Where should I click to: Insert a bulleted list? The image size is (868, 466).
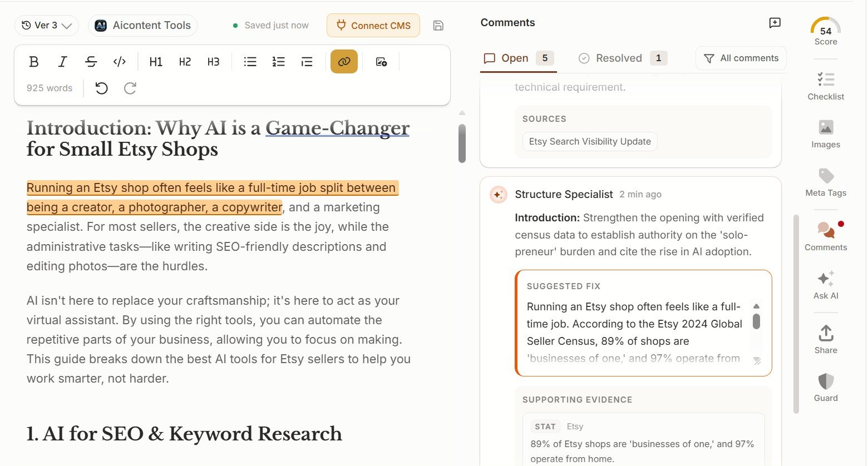[250, 62]
